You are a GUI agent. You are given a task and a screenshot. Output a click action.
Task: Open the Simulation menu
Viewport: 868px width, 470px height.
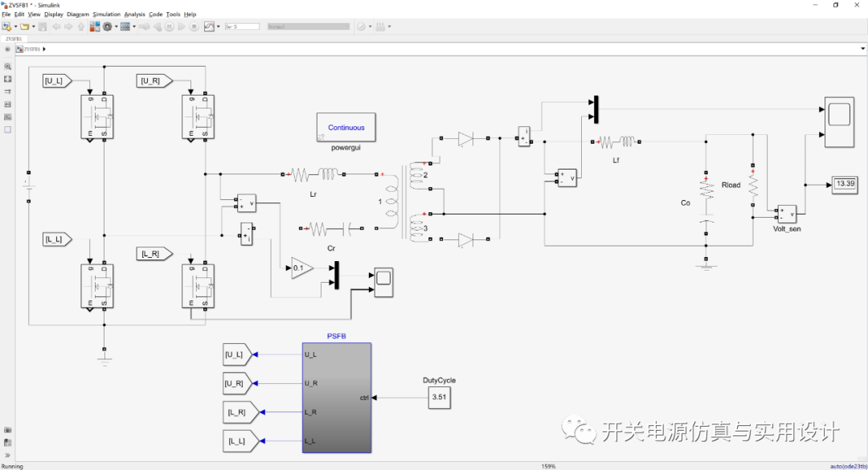coord(105,14)
